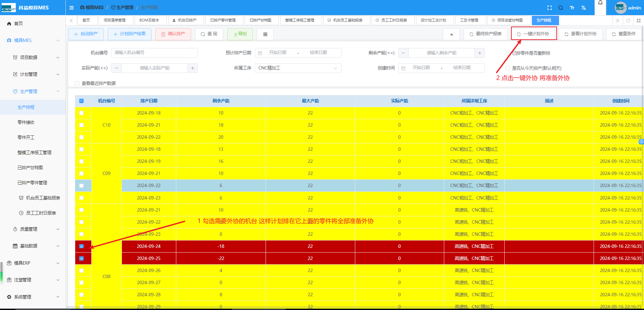Check the 2024-09-26 row checkbox
Image resolution: width=644 pixels, height=310 pixels.
coord(81,270)
